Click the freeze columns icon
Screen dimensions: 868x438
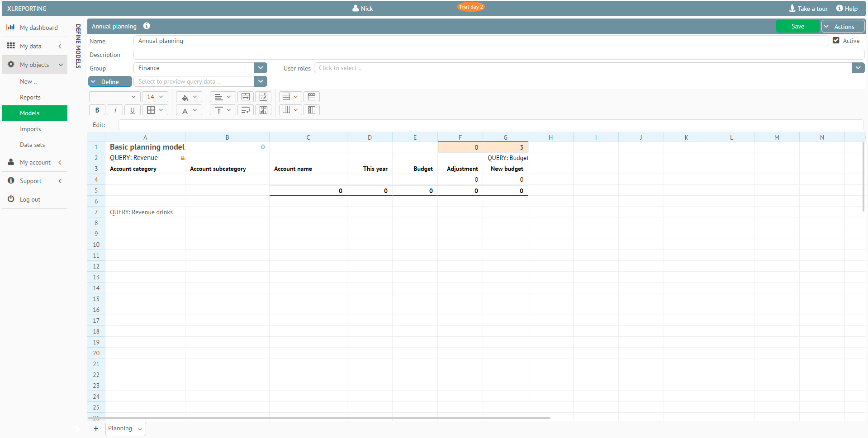[312, 110]
